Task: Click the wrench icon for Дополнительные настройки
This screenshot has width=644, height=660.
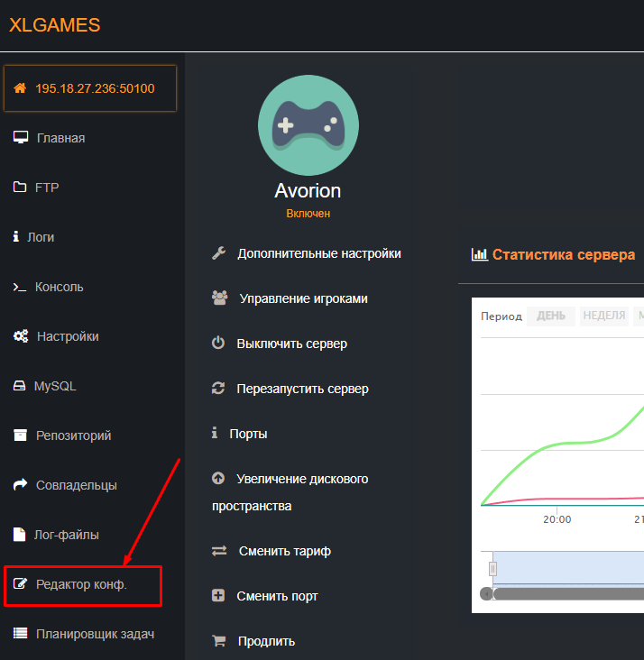Action: 218,253
